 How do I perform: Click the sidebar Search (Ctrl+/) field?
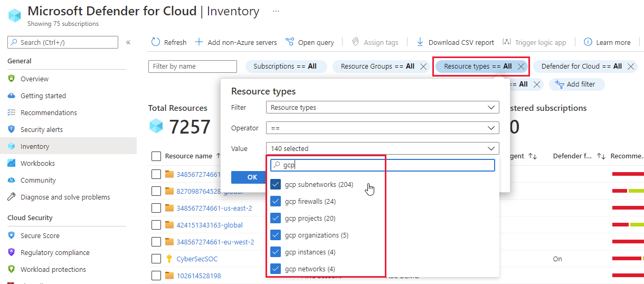[x=63, y=42]
